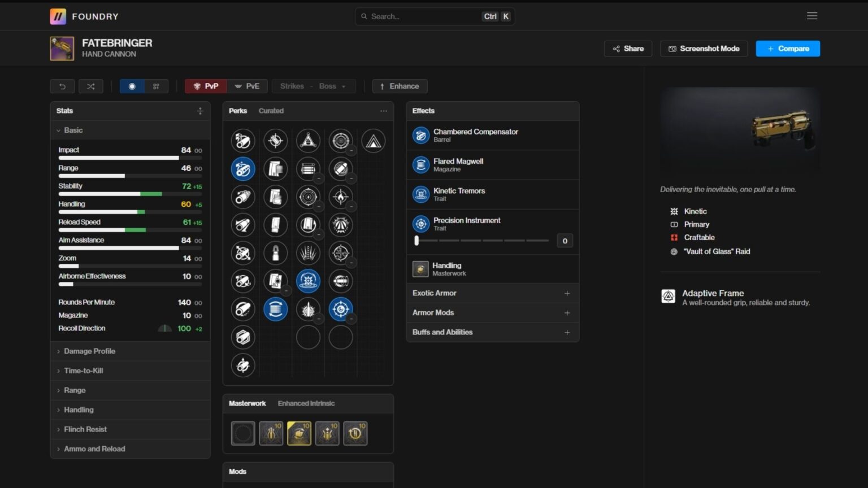Switch to PvE mode
This screenshot has height=488, width=868.
click(247, 86)
